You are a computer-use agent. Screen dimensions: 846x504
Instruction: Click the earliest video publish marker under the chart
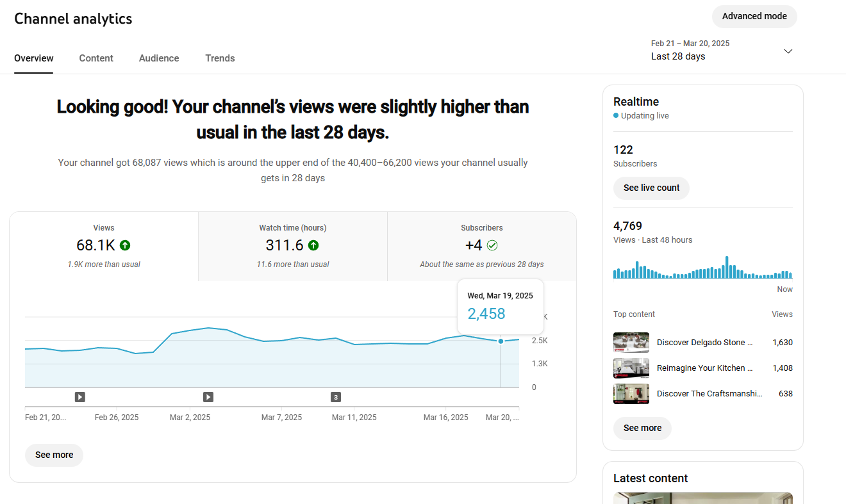pyautogui.click(x=80, y=397)
